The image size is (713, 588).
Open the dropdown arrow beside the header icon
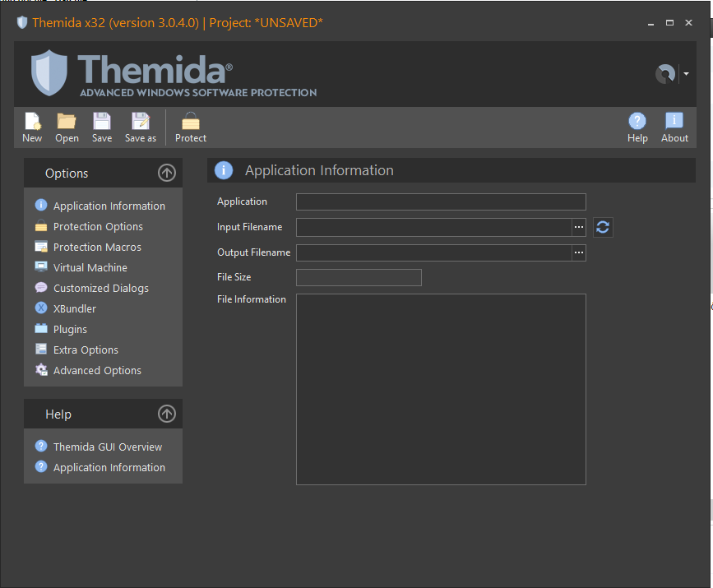(686, 74)
